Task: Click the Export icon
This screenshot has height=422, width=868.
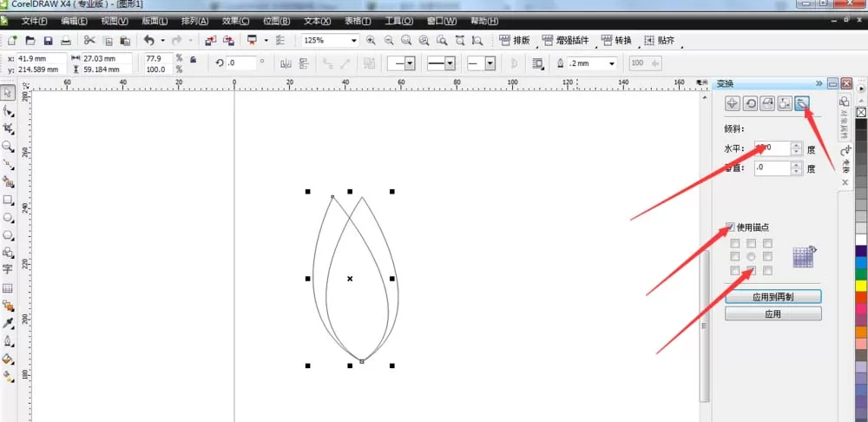Action: 228,41
